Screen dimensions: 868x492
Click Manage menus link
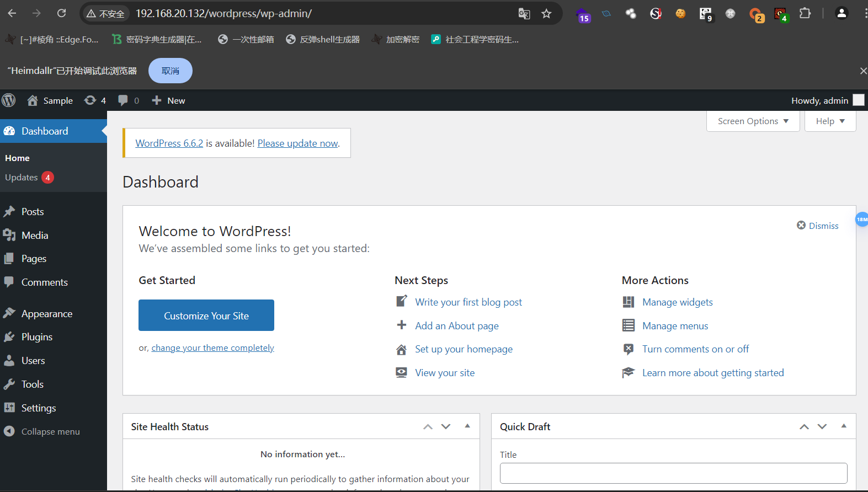(x=675, y=326)
